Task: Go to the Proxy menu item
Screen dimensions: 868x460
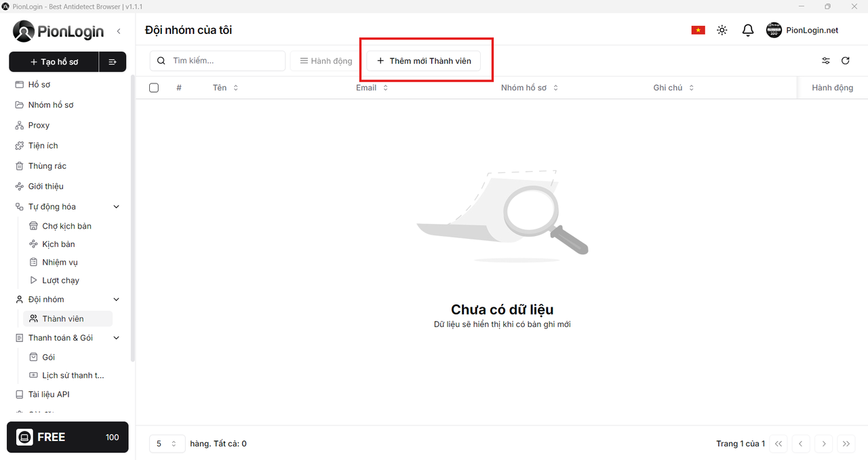Action: pos(39,126)
